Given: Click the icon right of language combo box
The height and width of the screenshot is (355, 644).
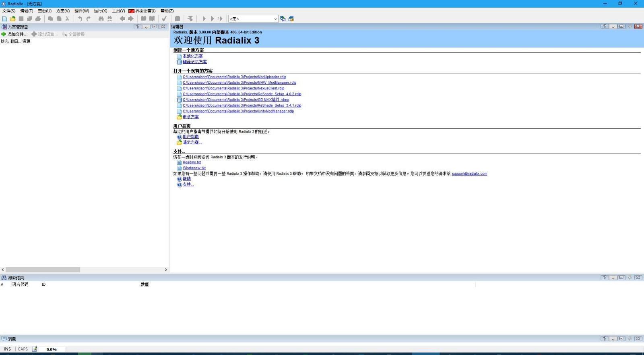Looking at the screenshot, I should pyautogui.click(x=283, y=19).
